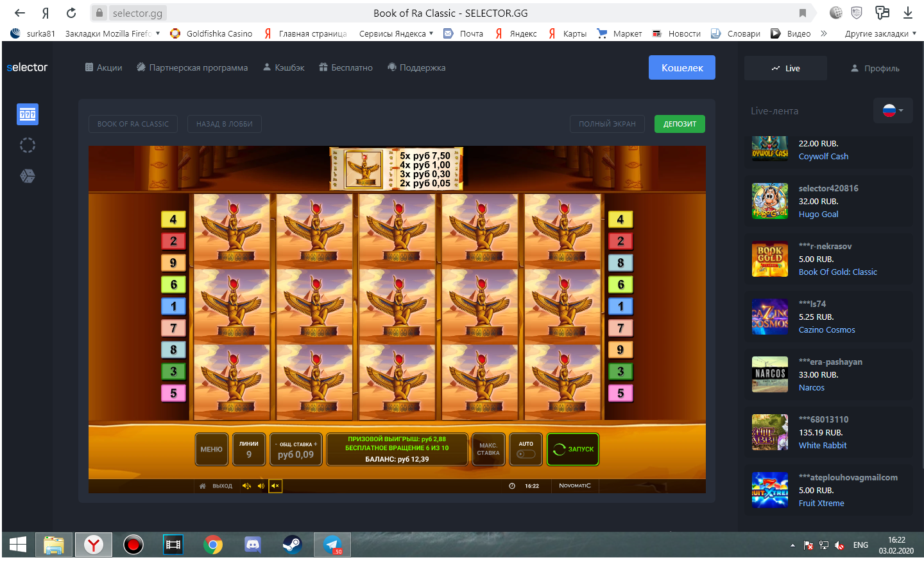Go back using the browser back arrow
924x578 pixels.
20,13
